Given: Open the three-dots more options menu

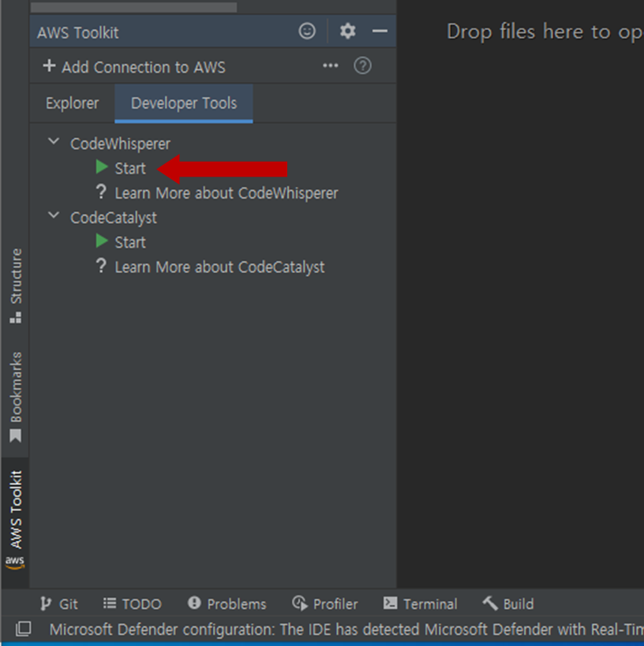Looking at the screenshot, I should (330, 65).
